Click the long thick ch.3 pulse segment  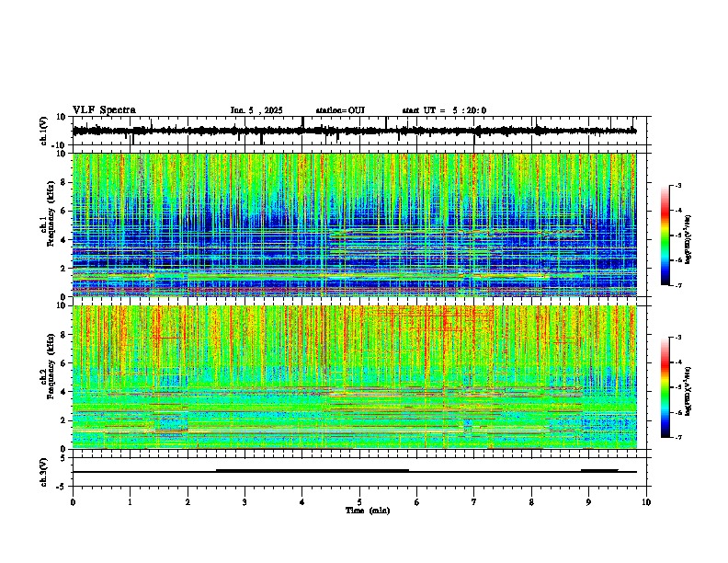tap(313, 471)
